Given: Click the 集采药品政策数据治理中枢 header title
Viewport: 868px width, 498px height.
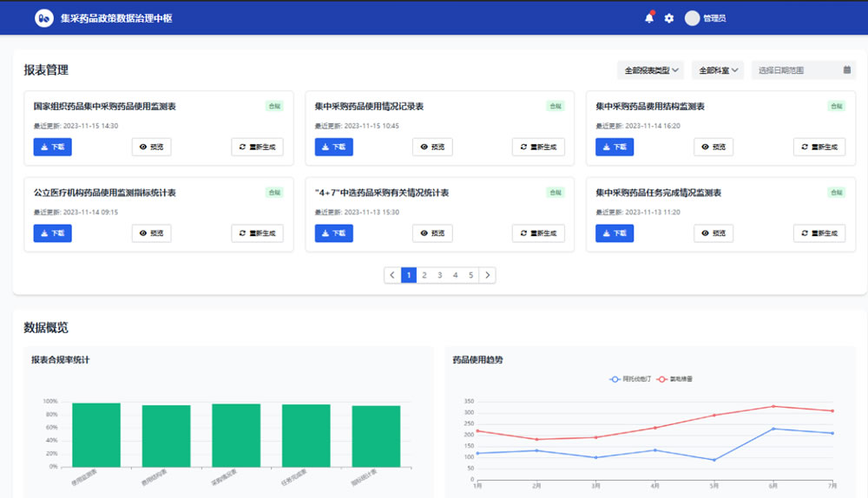Looking at the screenshot, I should pyautogui.click(x=116, y=18).
